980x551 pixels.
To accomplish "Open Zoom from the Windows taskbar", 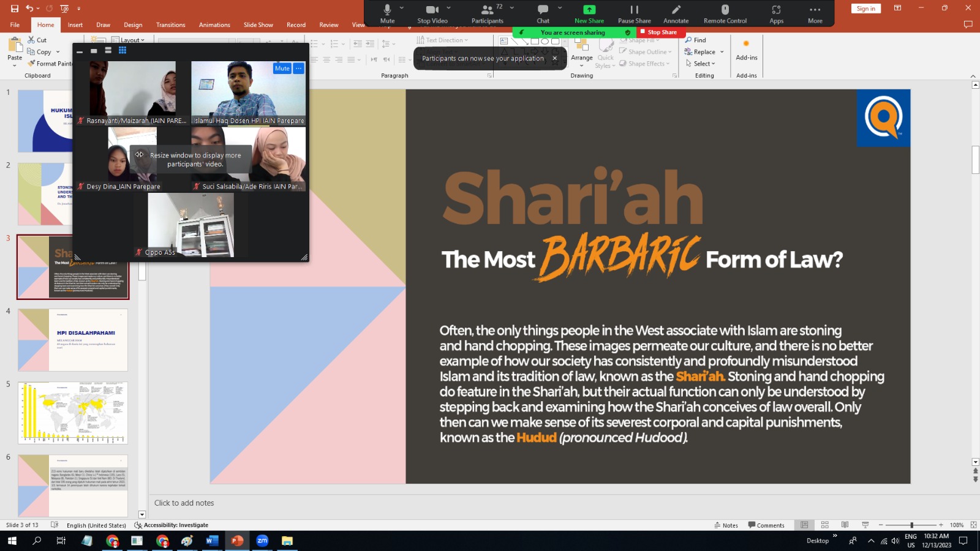I will click(262, 541).
